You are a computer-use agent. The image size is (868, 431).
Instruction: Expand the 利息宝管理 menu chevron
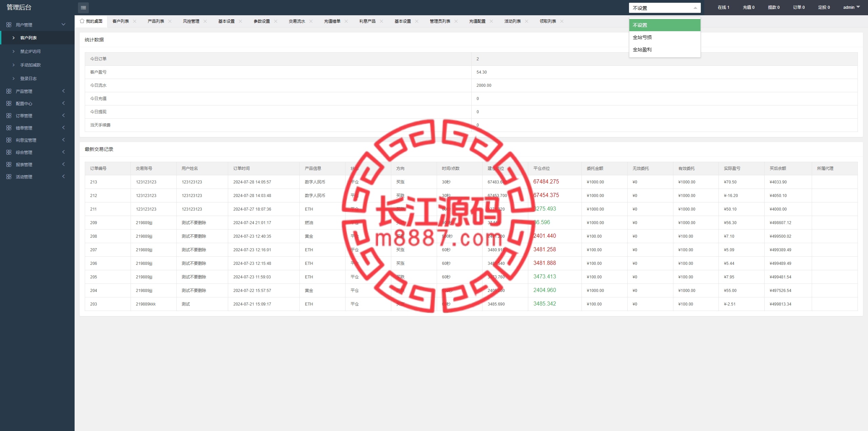click(x=63, y=140)
